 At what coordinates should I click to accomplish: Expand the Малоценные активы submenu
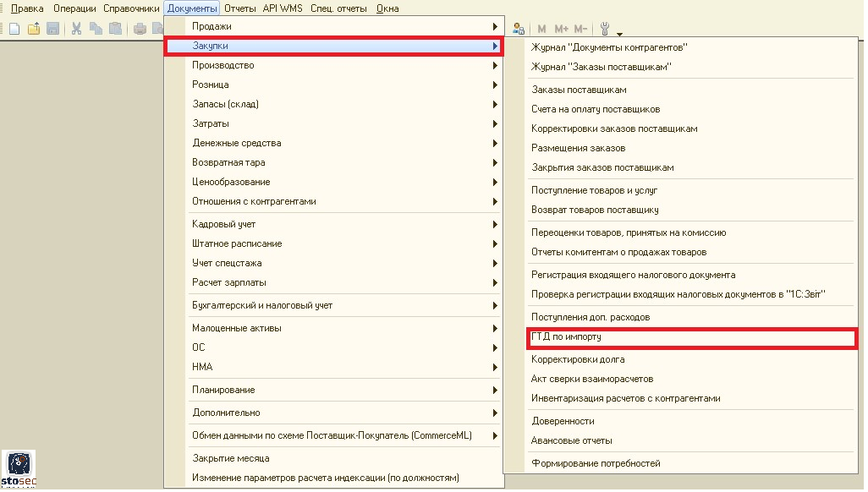point(334,328)
